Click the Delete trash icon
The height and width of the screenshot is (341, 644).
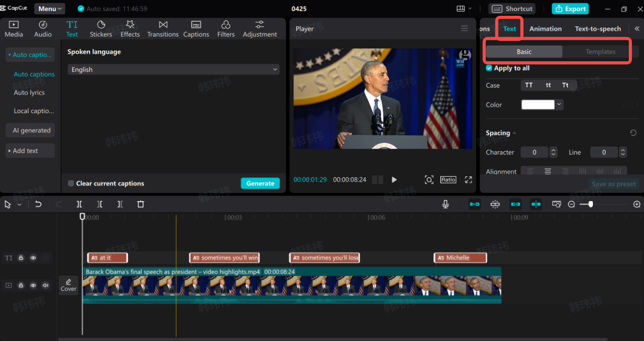140,204
